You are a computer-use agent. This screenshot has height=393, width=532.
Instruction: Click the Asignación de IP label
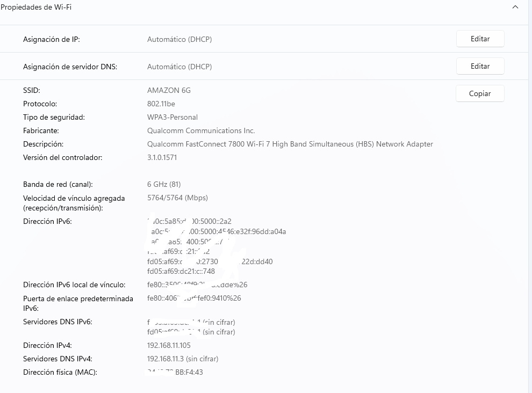[x=52, y=40]
